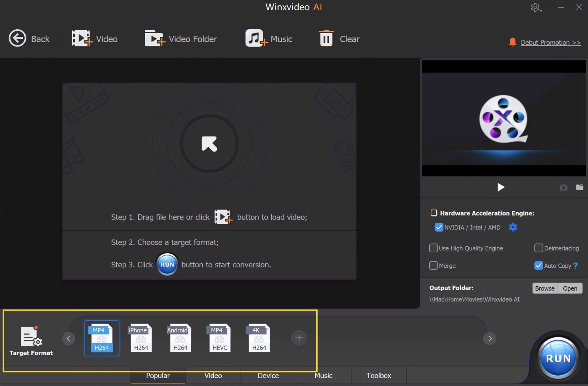Switch to the Device tab
Screen dimensions: 588x386
pos(268,376)
